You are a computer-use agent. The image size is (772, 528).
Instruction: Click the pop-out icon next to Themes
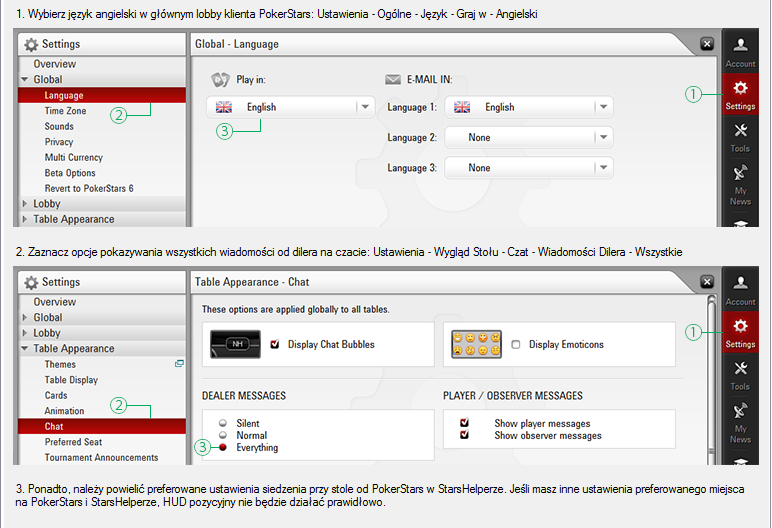coord(179,363)
